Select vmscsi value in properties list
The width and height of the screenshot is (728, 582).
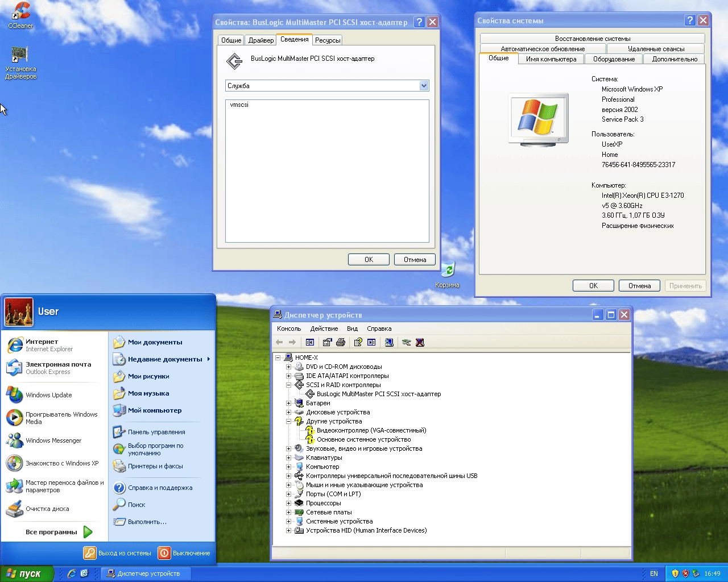point(239,105)
